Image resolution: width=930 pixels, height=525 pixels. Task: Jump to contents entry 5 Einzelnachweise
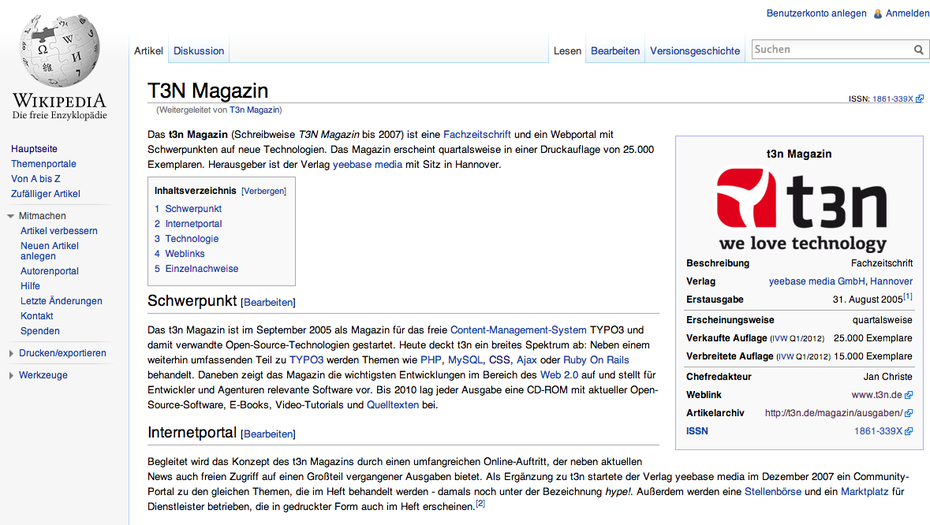196,269
